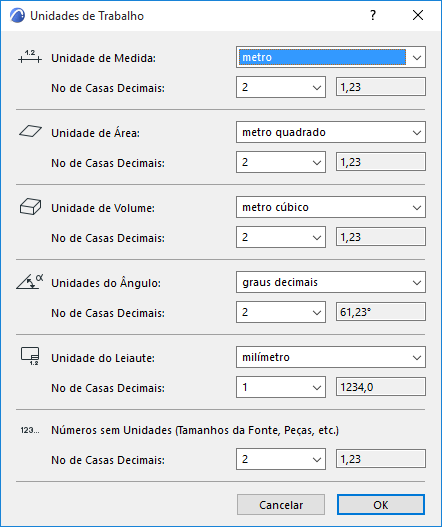Open the milímetro layout unit dropdown

tap(331, 357)
